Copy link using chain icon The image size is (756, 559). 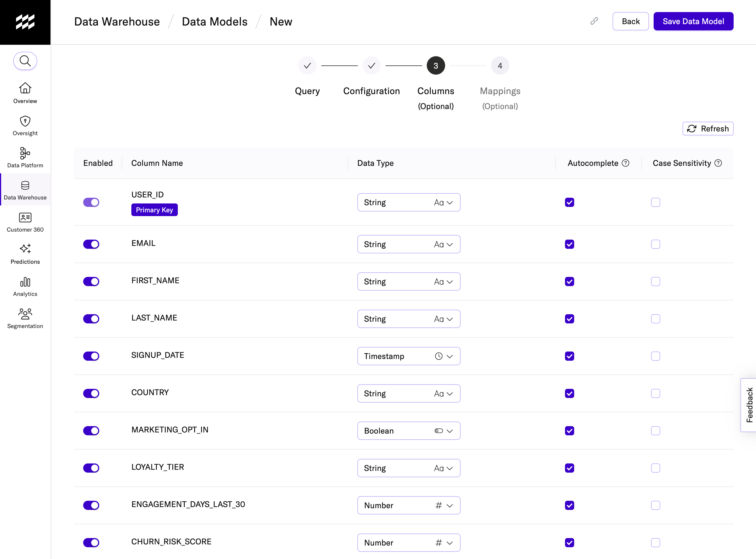(594, 21)
